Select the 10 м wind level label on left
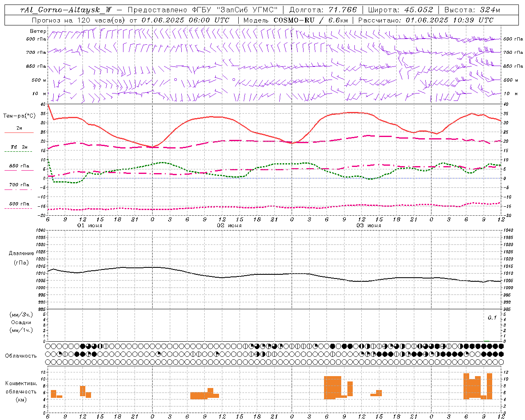 (39, 94)
